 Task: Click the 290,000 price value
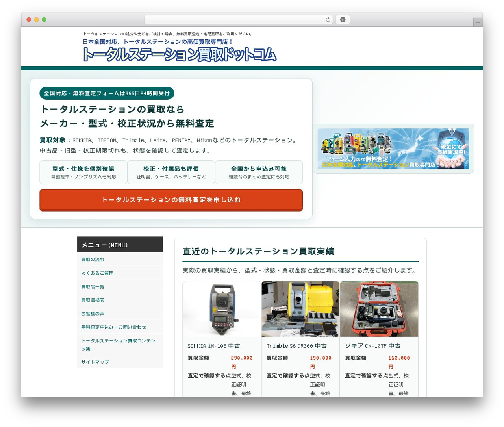point(242,358)
